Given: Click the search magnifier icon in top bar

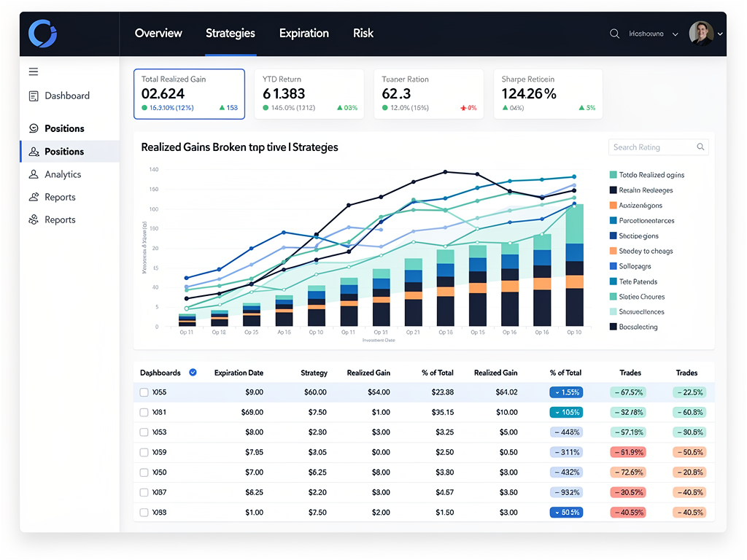Looking at the screenshot, I should (x=614, y=34).
